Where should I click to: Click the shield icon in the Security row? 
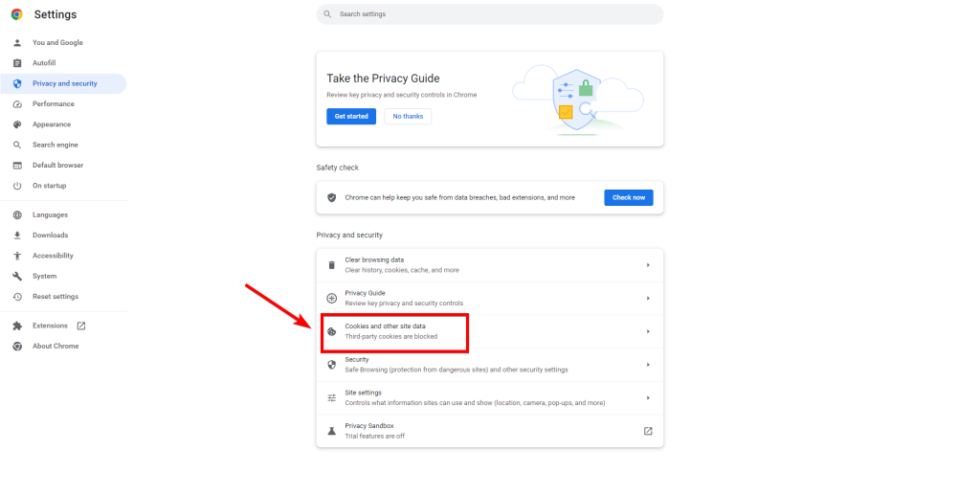click(332, 365)
